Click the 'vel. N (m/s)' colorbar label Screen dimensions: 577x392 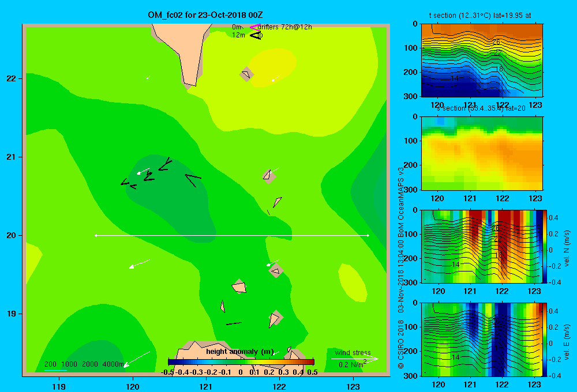(x=567, y=248)
